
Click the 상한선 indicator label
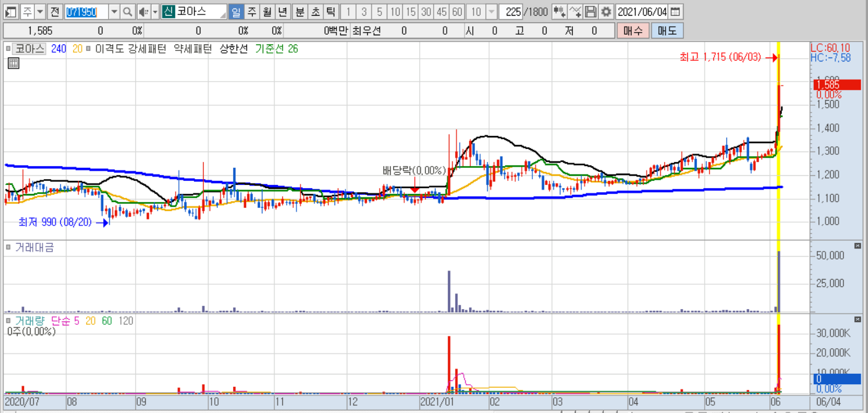tap(234, 48)
